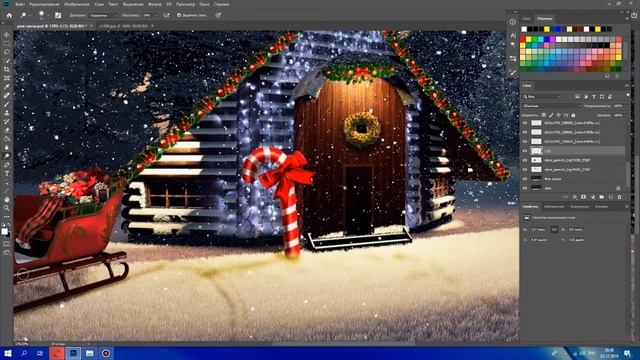Enable airbrush mode icon in options bar
The height and width of the screenshot is (360, 640).
click(x=167, y=15)
